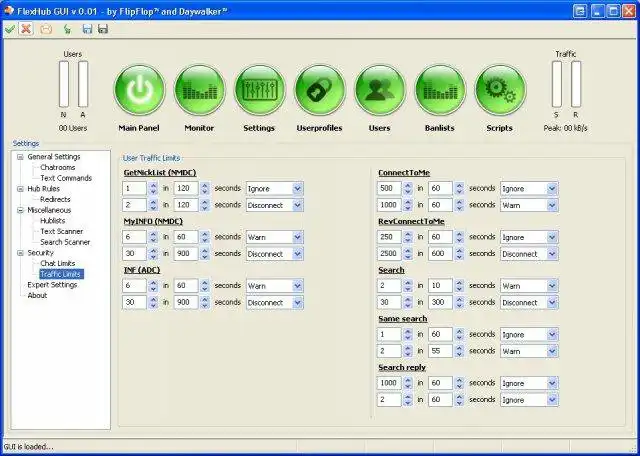Viewport: 640px width, 456px height.
Task: Click 'Peak: 00 kB/s' text
Action: (565, 128)
